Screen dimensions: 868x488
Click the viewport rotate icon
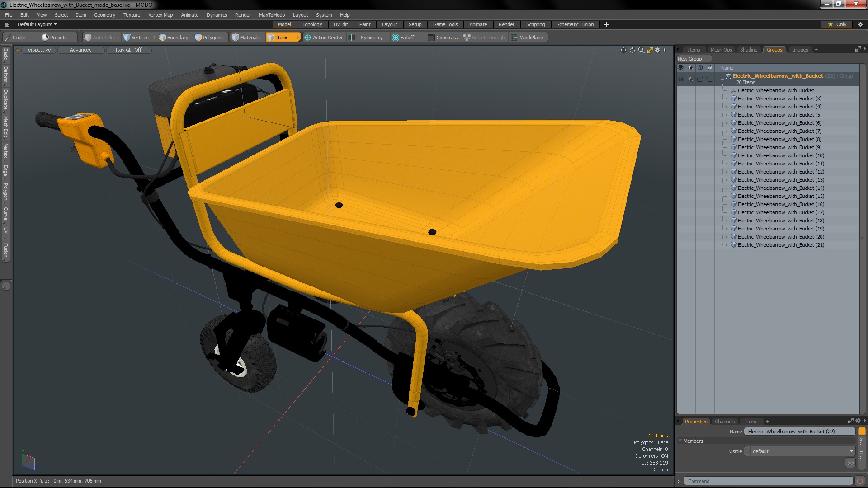coord(632,50)
